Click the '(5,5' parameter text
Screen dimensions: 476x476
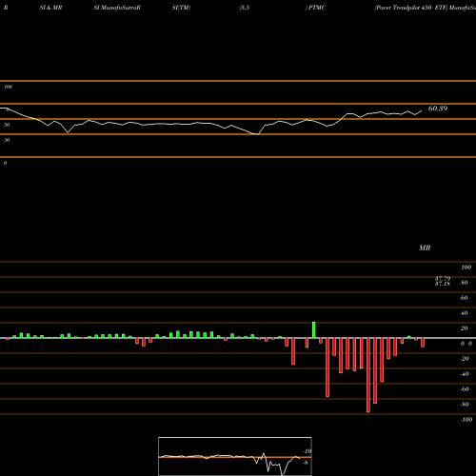[245, 8]
